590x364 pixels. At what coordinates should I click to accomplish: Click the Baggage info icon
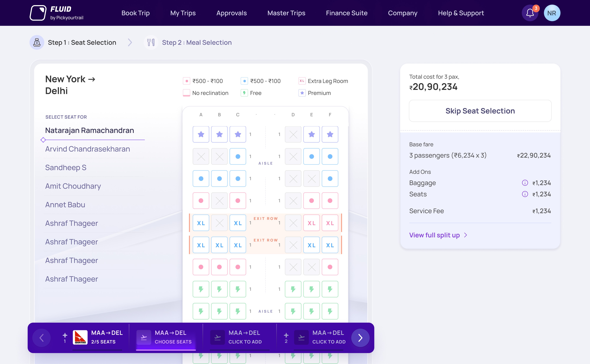(x=525, y=183)
